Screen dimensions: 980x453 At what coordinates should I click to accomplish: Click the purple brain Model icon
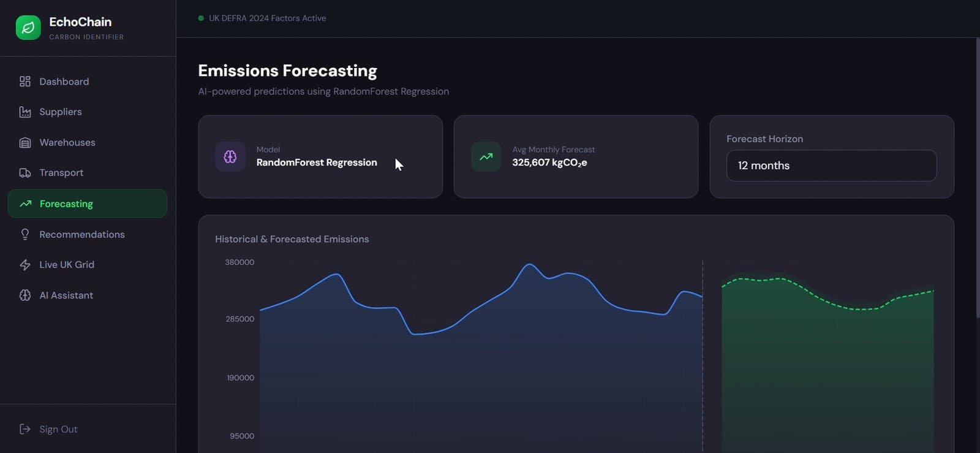(x=230, y=157)
